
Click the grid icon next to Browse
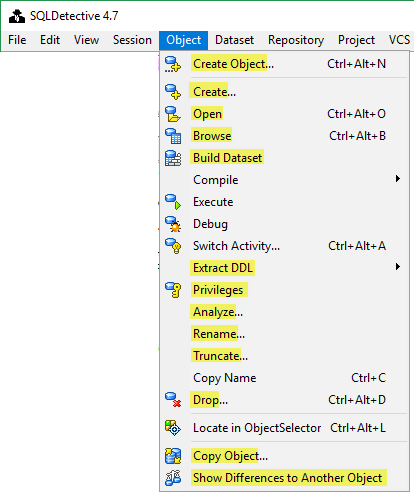[x=173, y=136]
